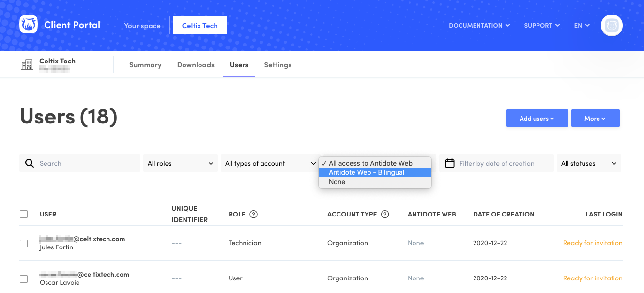Image resolution: width=644 pixels, height=293 pixels.
Task: Click Oscar Lavoie's Organization account type
Action: point(348,278)
